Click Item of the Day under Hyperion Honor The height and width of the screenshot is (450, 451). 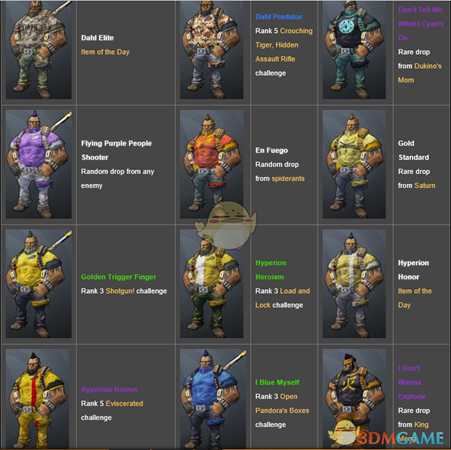[x=415, y=298]
